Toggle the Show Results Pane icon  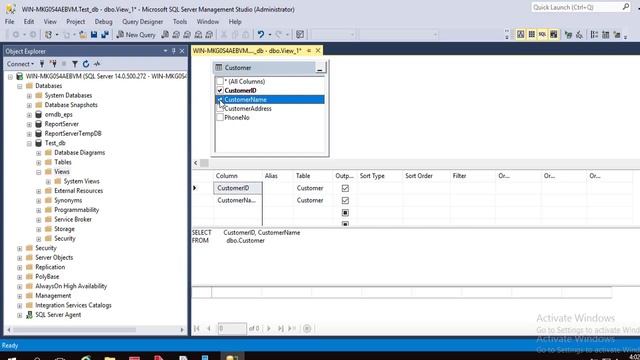coord(553,35)
